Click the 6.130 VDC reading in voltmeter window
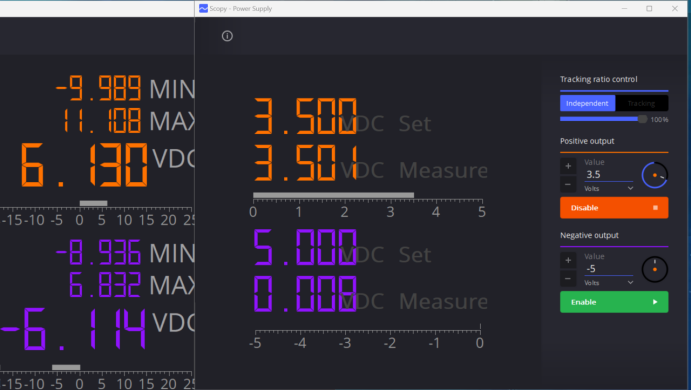Viewport: 692px width, 390px height. pos(84,165)
